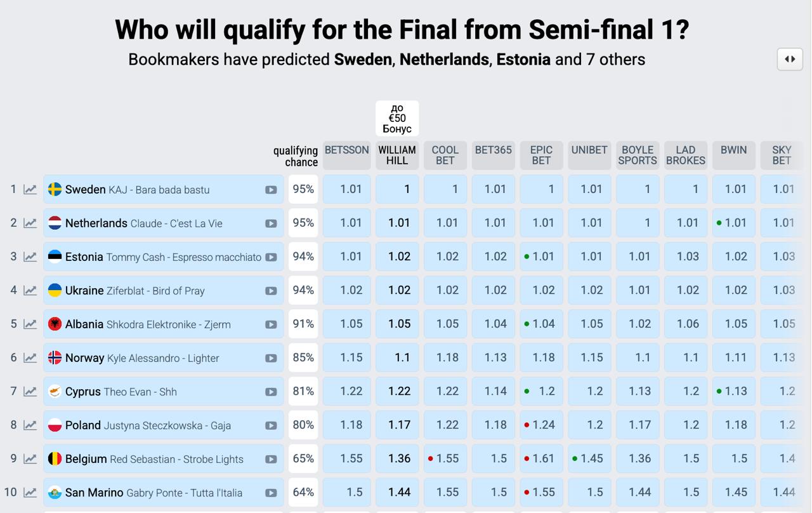Show the trend graph for Belgium
Screen dimensions: 812x513
(30, 459)
